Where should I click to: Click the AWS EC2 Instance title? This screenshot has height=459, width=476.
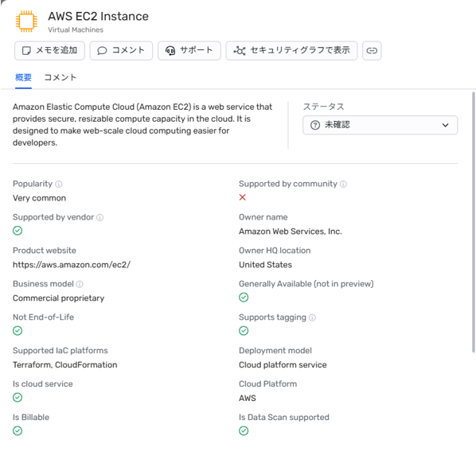pos(99,17)
